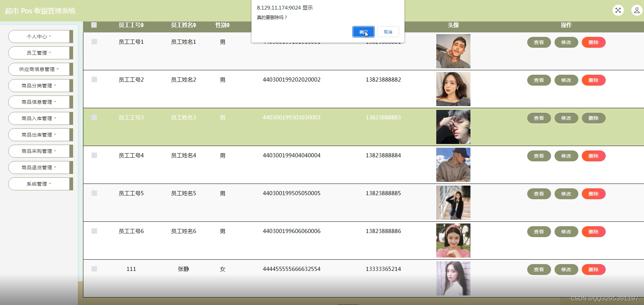This screenshot has width=644, height=305.
Task: Open avatar photo of 员工姓名6
Action: (453, 241)
